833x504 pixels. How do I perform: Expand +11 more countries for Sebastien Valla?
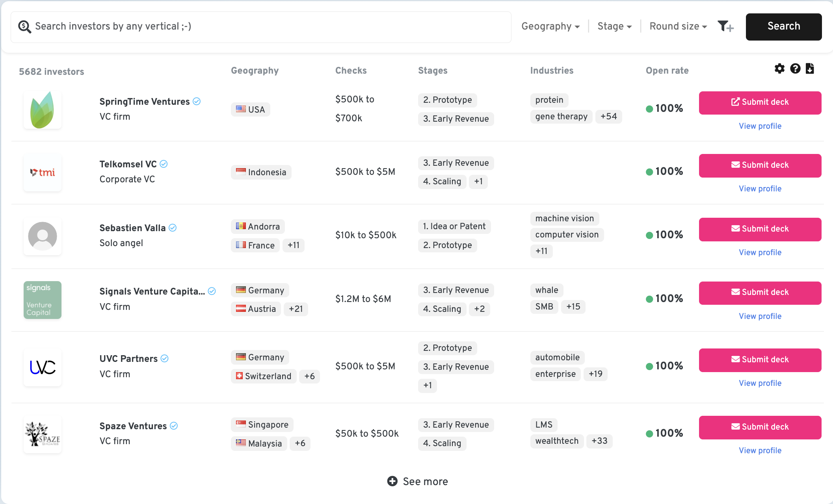point(293,245)
